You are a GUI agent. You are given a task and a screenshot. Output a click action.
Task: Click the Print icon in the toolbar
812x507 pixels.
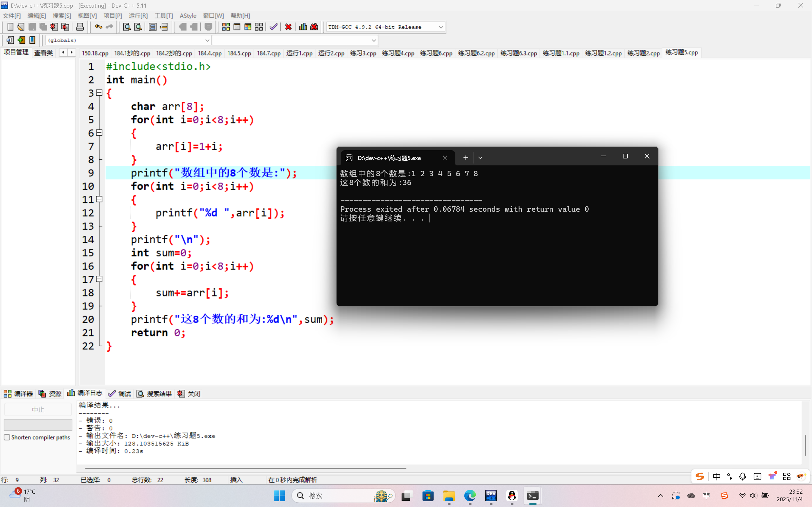(80, 27)
